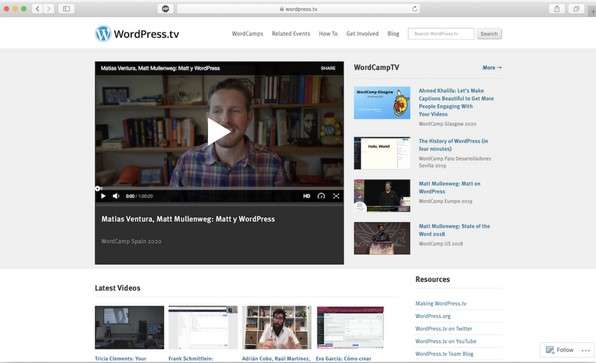Open the playback speed icon in player
Screen dimensions: 596x363
click(321, 196)
